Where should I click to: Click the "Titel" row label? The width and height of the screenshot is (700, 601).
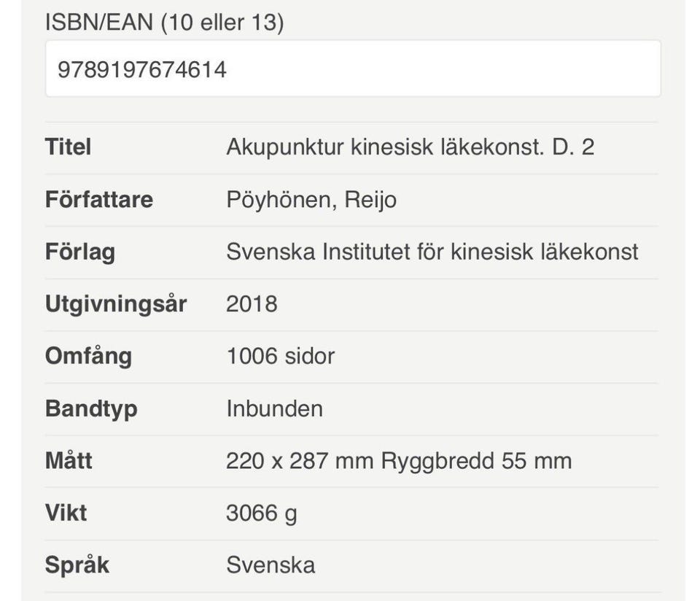coord(68,147)
